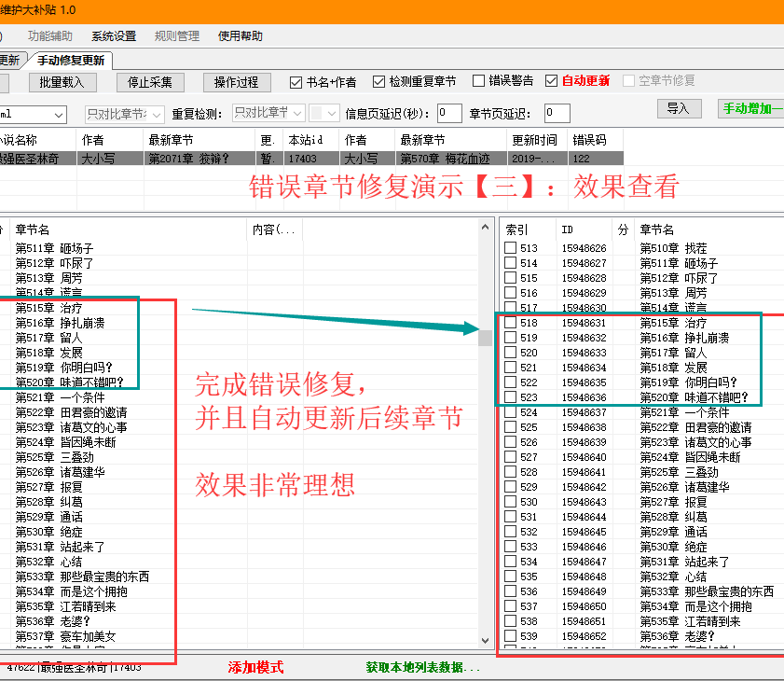Screen dimensions: 784x681
Task: Uncheck the 检测重复章节 checkbox
Action: [378, 82]
